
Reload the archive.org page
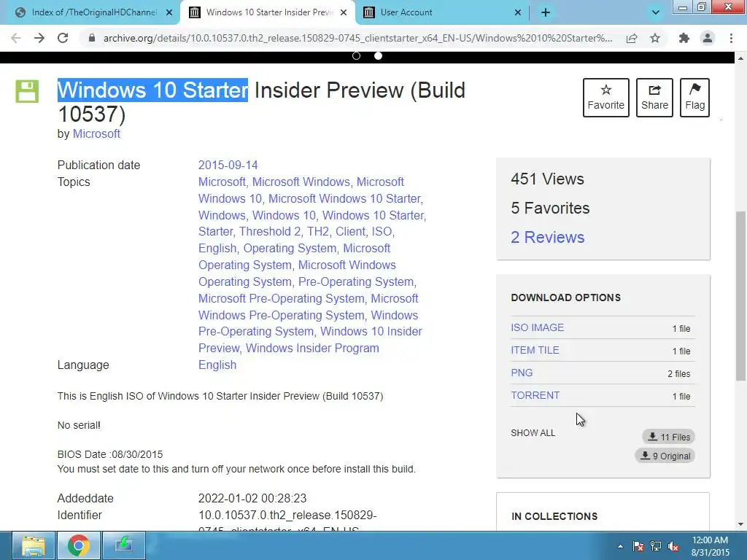63,38
